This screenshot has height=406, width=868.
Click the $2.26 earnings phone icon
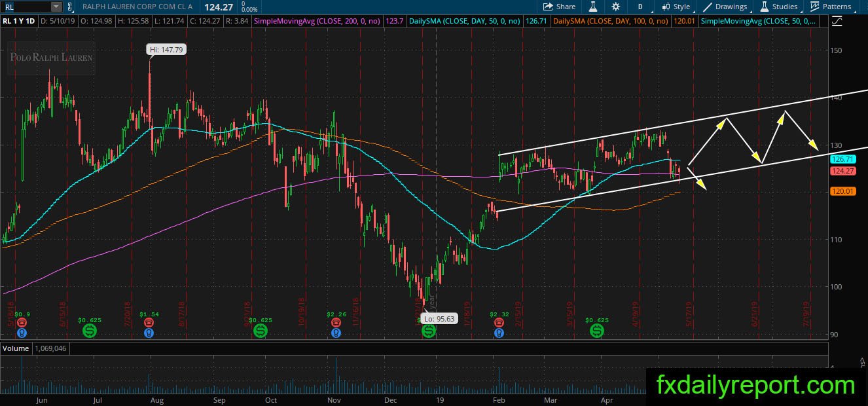coord(336,323)
